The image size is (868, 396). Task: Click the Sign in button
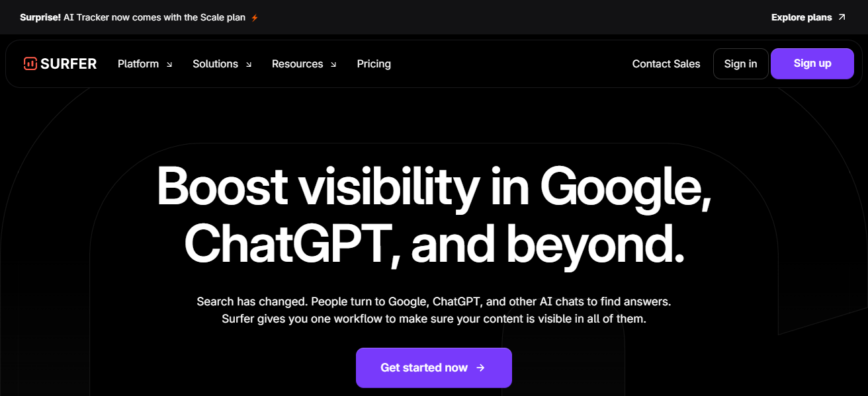click(740, 63)
